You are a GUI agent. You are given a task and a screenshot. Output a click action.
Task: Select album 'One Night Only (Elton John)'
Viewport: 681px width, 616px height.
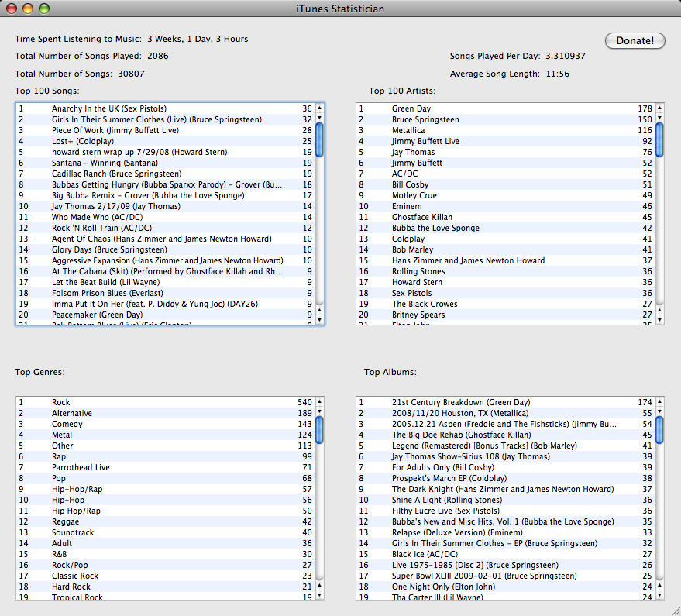(x=506, y=587)
